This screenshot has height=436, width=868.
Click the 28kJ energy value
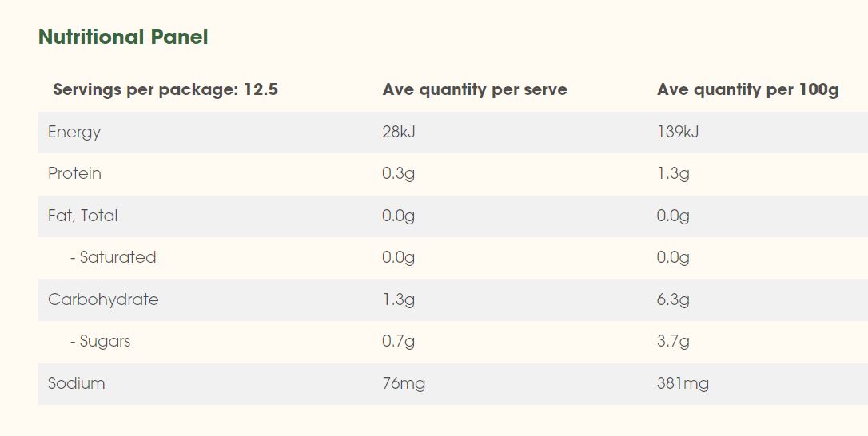point(399,132)
